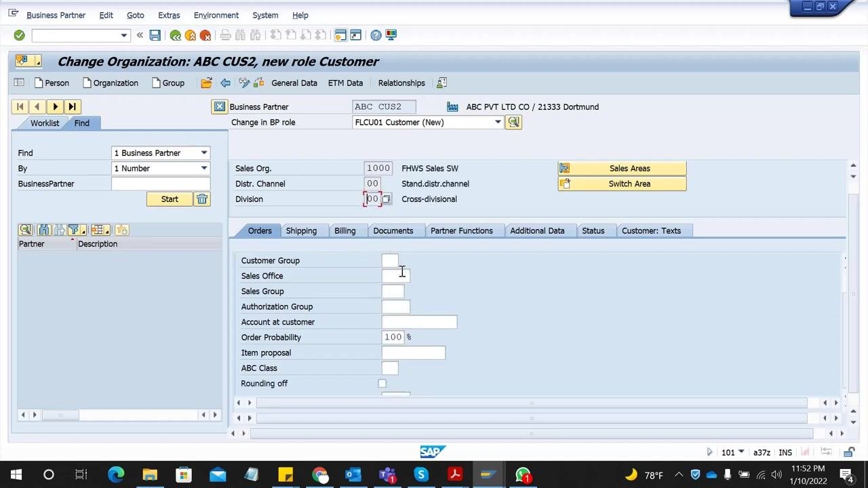Jump to first record arrow
The width and height of the screenshot is (868, 488).
click(x=20, y=106)
